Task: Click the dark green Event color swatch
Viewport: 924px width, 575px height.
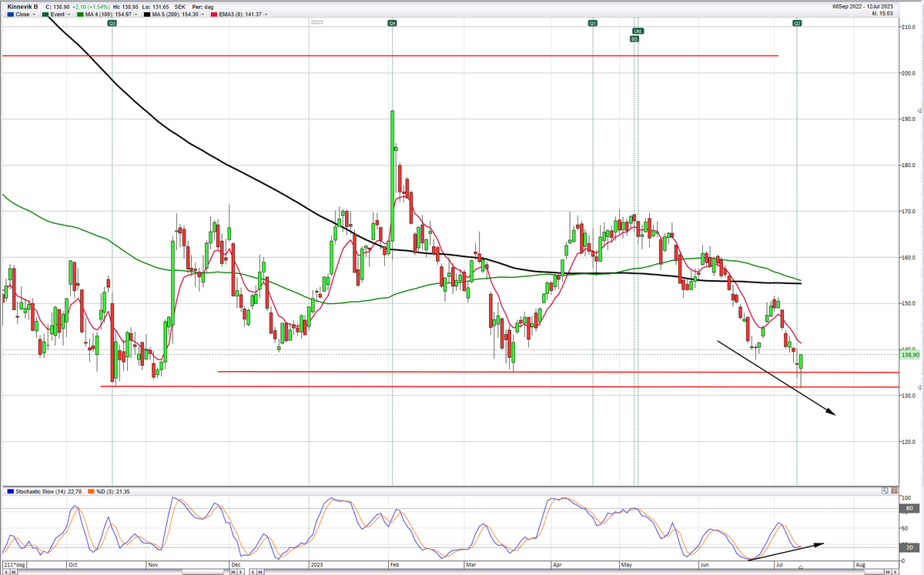Action: coord(45,15)
